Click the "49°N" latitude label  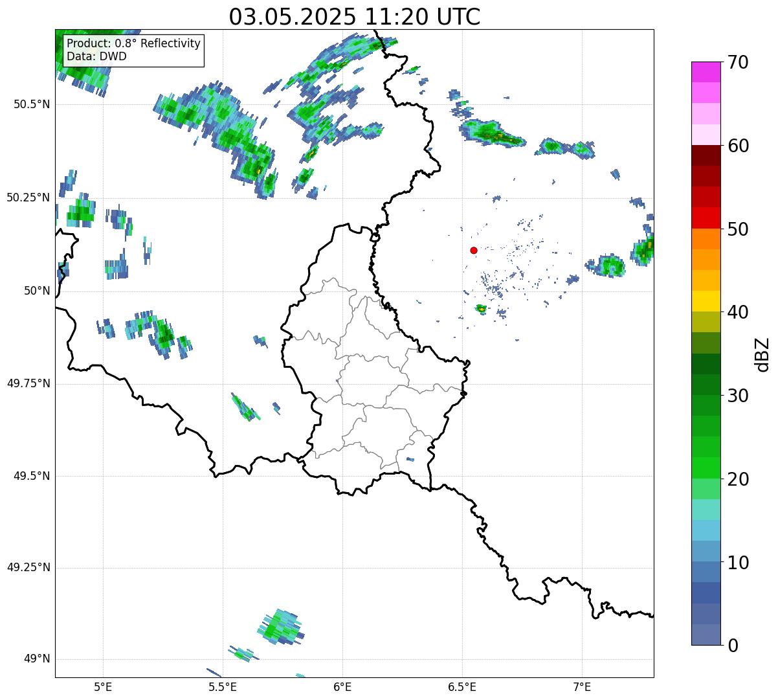pyautogui.click(x=37, y=659)
